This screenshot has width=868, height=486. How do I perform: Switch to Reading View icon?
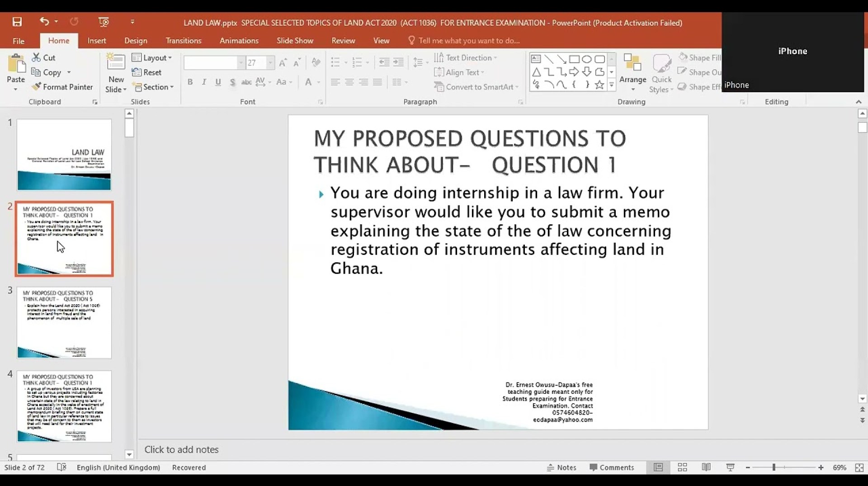[x=706, y=467]
